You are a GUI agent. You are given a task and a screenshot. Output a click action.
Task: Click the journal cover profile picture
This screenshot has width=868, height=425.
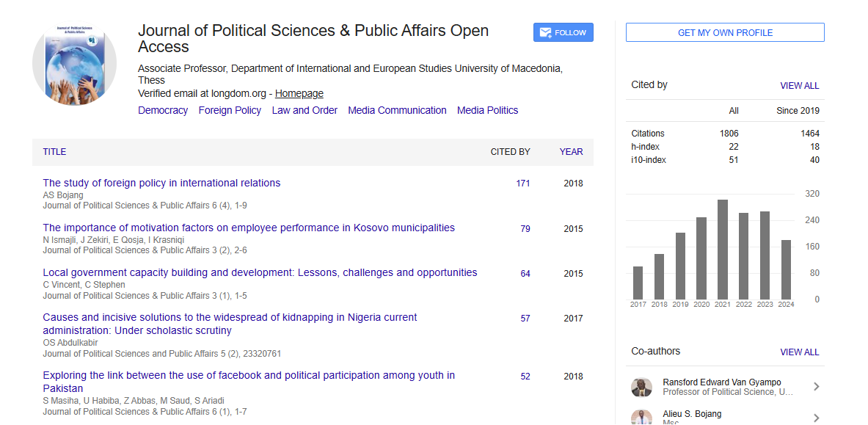[75, 63]
